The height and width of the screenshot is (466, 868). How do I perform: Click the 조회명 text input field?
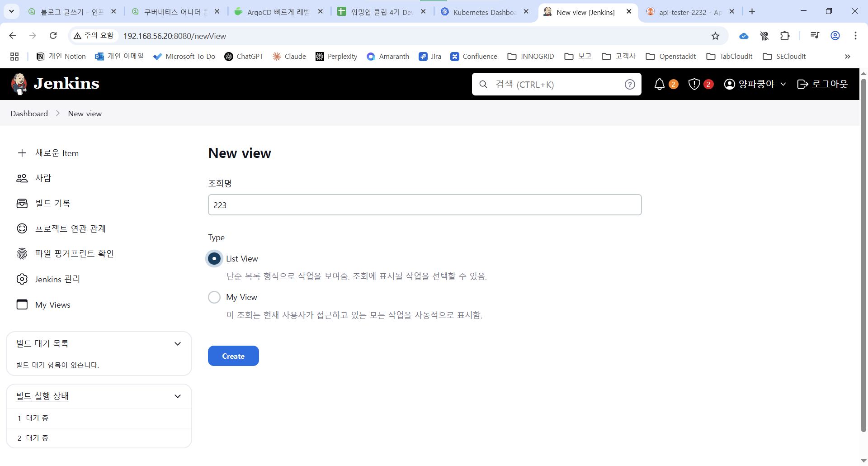click(x=425, y=205)
